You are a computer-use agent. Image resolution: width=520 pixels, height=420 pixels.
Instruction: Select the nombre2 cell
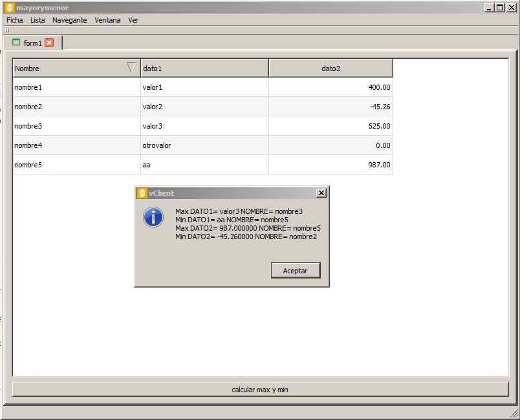[76, 107]
